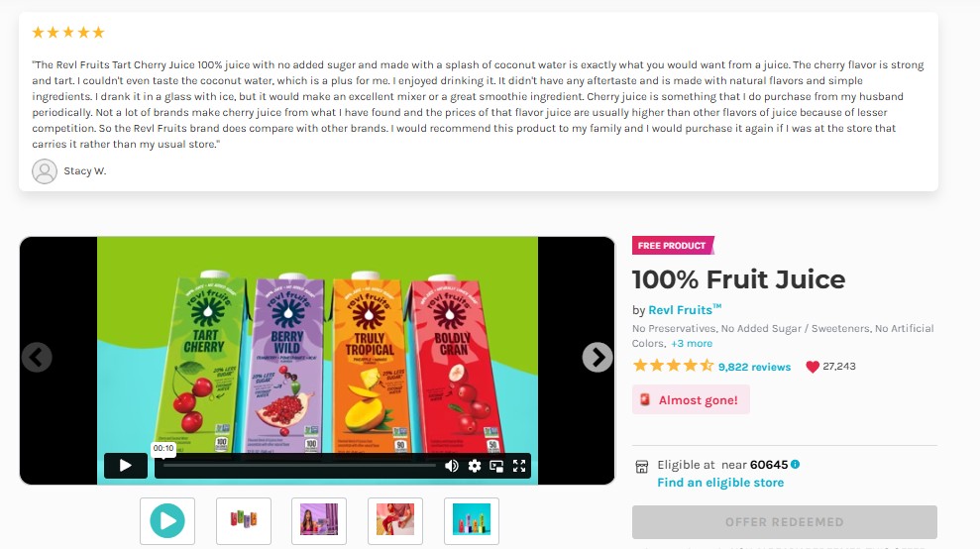
Task: Select the video play thumbnail
Action: coord(167,521)
